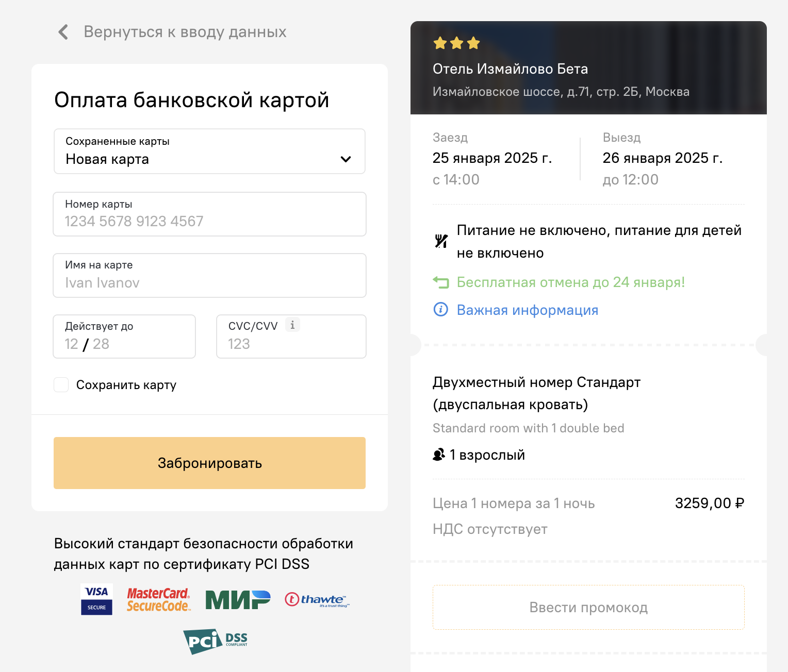
Task: Click the green free cancellation arrow icon
Action: pos(441,282)
